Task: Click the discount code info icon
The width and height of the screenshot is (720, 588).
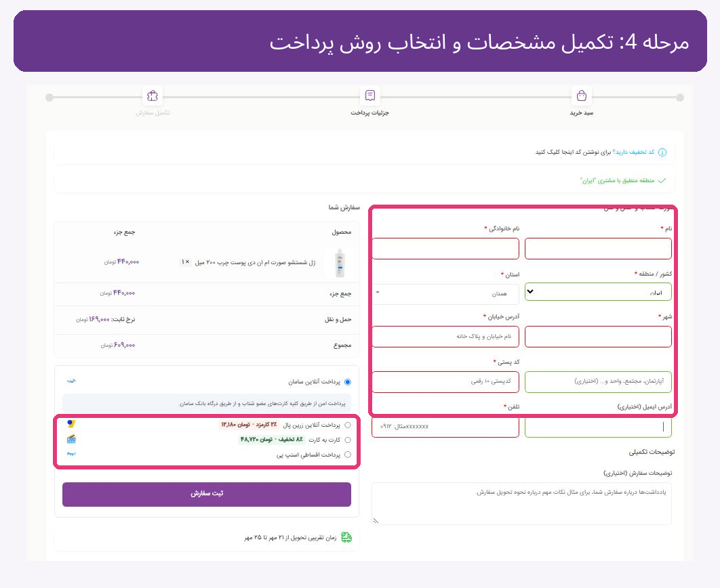Action: tap(662, 152)
